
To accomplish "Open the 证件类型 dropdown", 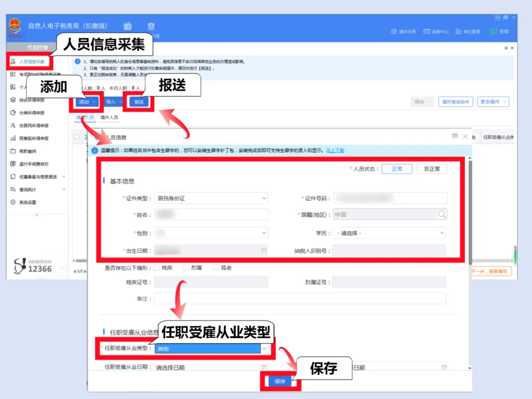I will click(211, 199).
